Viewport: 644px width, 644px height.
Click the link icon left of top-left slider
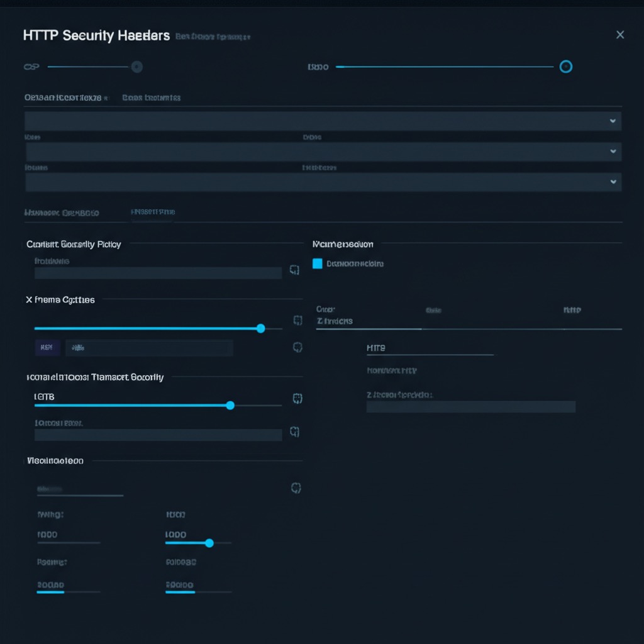[x=31, y=67]
